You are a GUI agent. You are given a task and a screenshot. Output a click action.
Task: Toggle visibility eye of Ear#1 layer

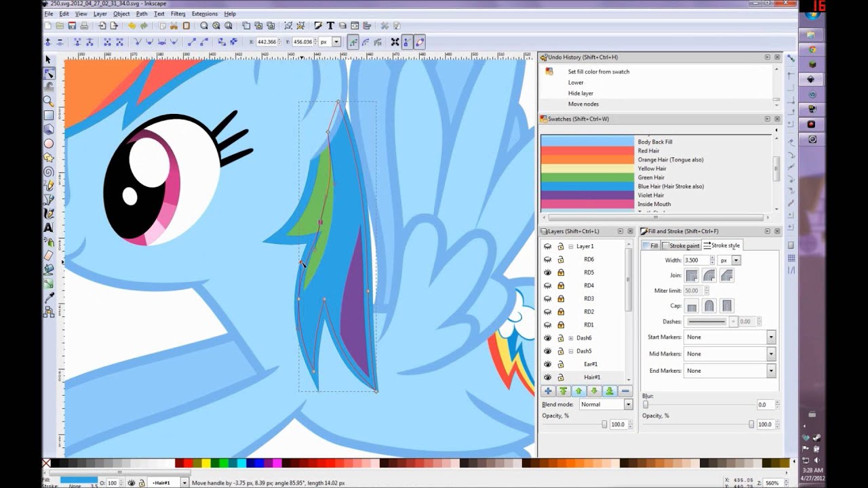click(x=548, y=364)
